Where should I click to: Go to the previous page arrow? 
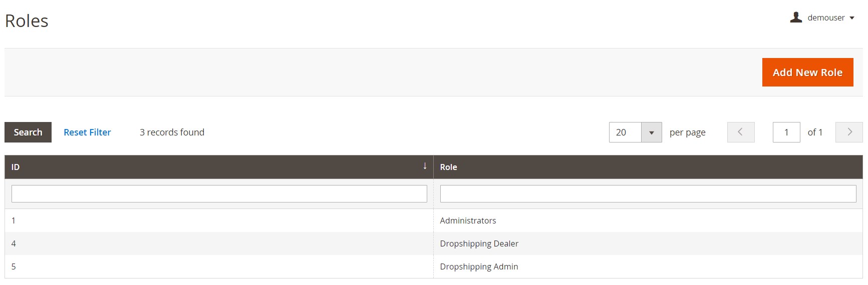(x=740, y=132)
